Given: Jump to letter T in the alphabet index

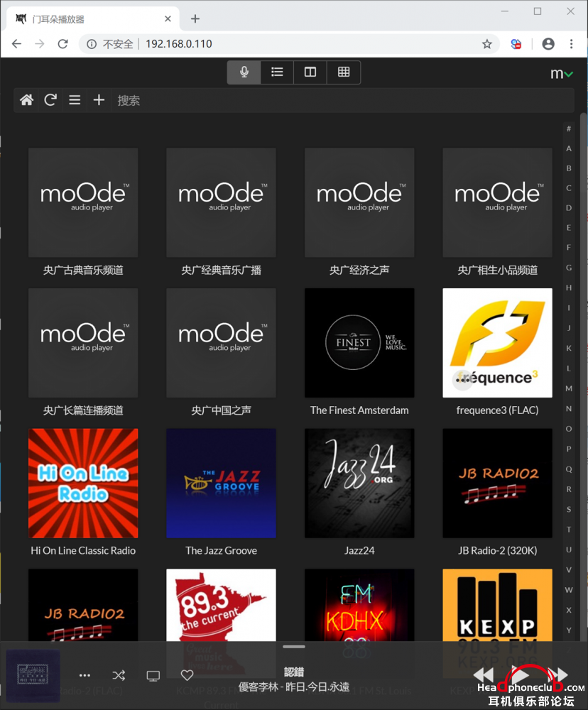Looking at the screenshot, I should [x=569, y=530].
